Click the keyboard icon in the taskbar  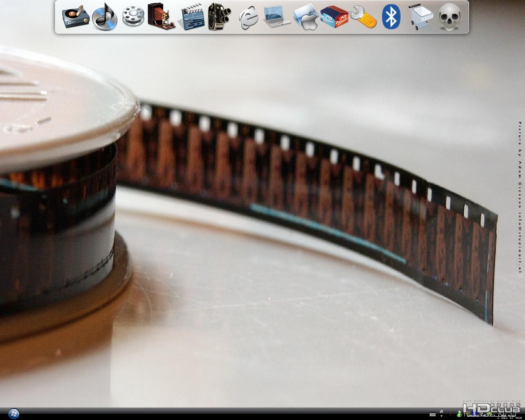[x=433, y=415]
